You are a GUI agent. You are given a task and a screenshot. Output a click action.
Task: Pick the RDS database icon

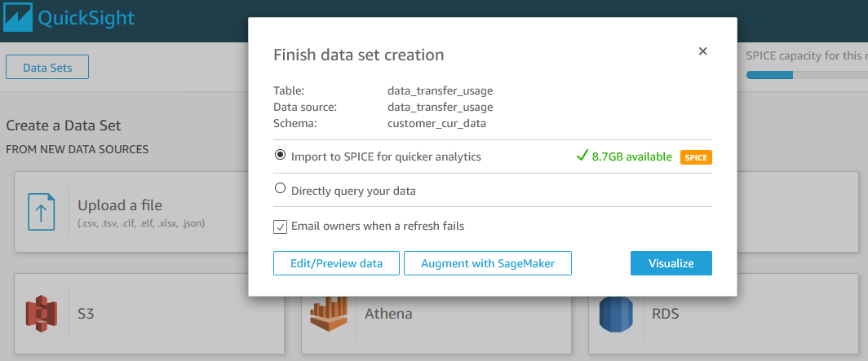[616, 315]
